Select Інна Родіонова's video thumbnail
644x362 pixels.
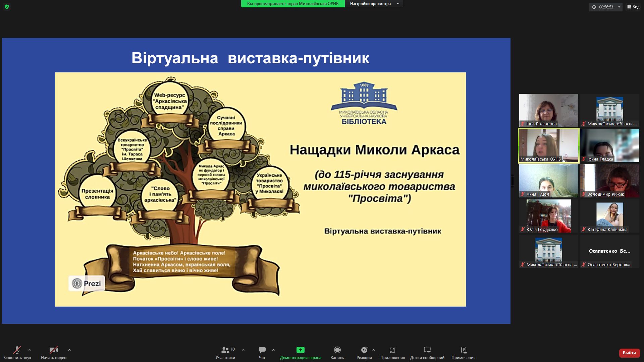click(548, 110)
